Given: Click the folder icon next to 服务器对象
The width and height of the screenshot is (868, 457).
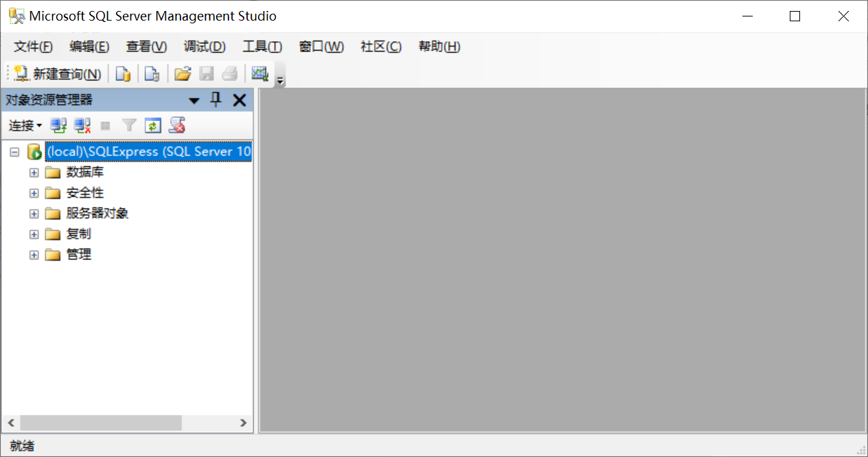Looking at the screenshot, I should click(x=53, y=213).
